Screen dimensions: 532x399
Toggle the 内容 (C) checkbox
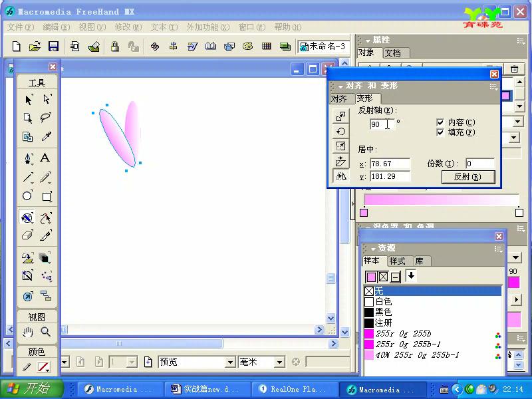[440, 122]
